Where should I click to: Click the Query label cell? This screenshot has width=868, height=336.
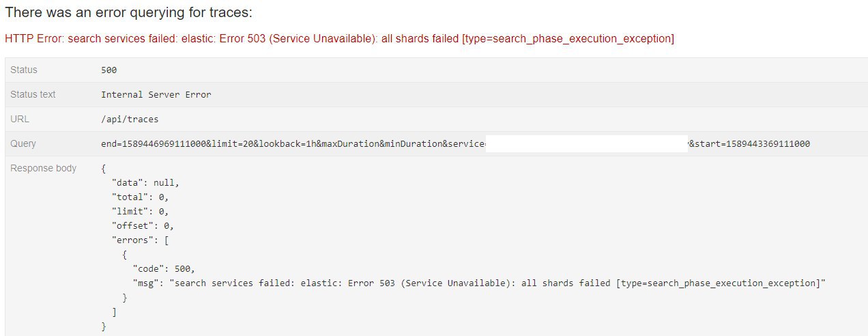23,143
